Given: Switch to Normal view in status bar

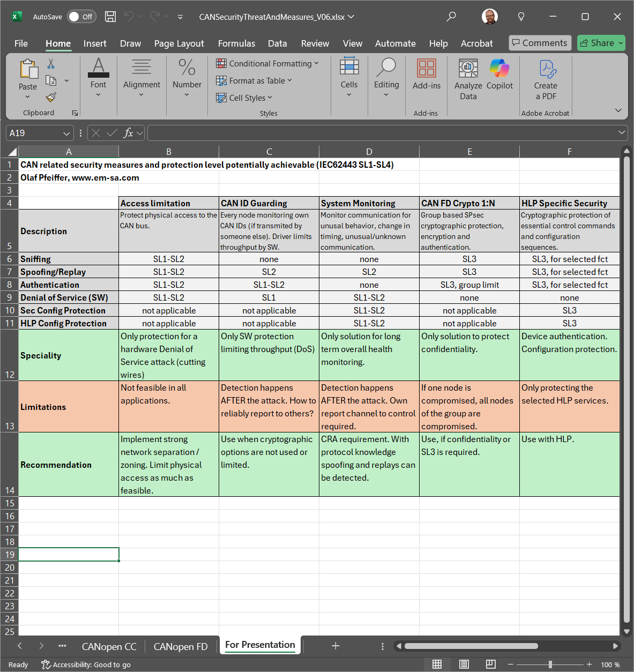Looking at the screenshot, I should 437,664.
